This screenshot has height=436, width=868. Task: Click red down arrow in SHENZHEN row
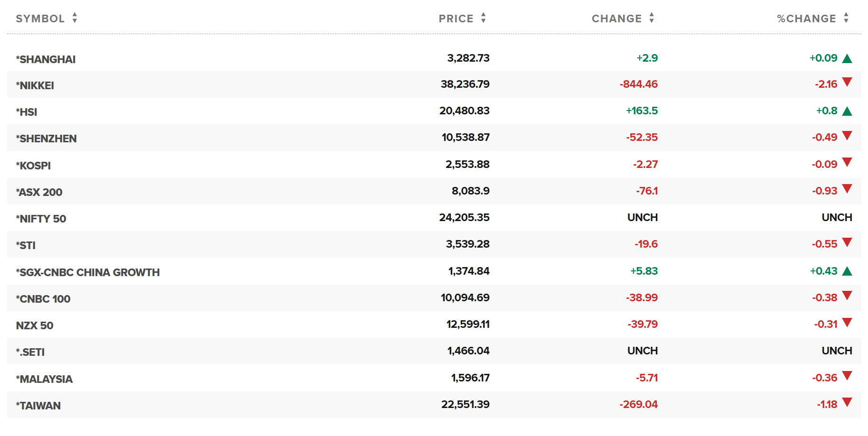(x=847, y=136)
